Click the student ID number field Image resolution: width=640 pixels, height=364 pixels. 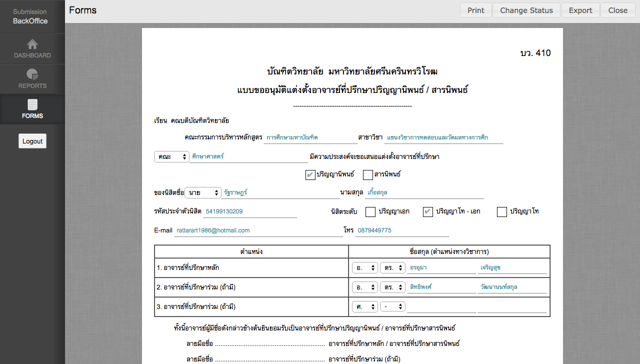click(249, 211)
